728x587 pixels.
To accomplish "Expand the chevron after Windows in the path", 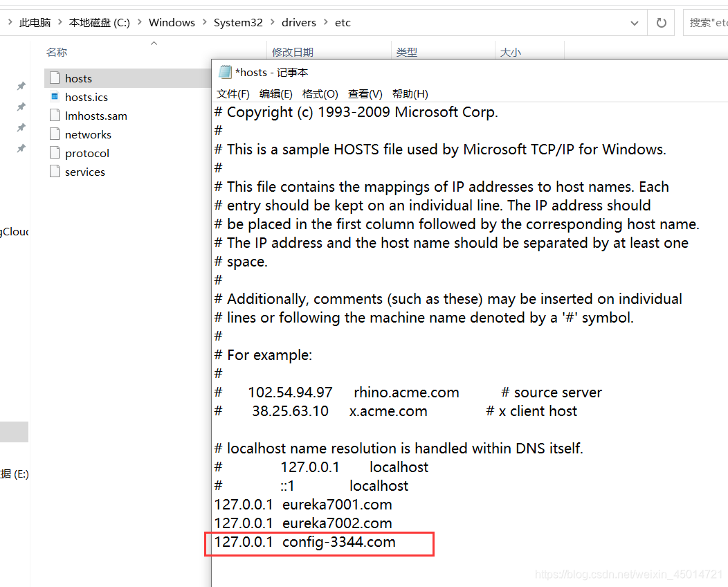I will 204,22.
